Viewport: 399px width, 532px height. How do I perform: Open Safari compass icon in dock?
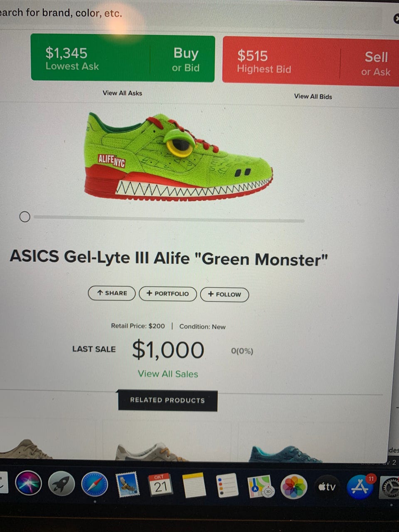tap(94, 485)
